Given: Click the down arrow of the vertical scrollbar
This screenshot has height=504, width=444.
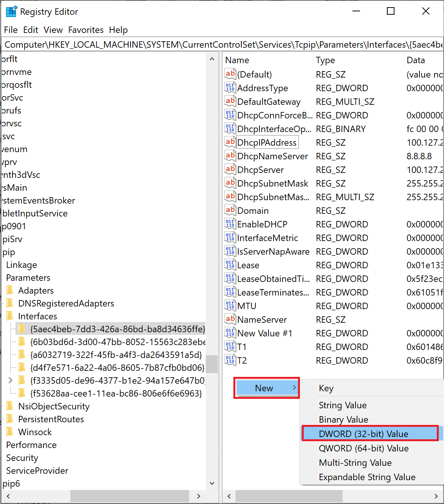Looking at the screenshot, I should tap(212, 483).
